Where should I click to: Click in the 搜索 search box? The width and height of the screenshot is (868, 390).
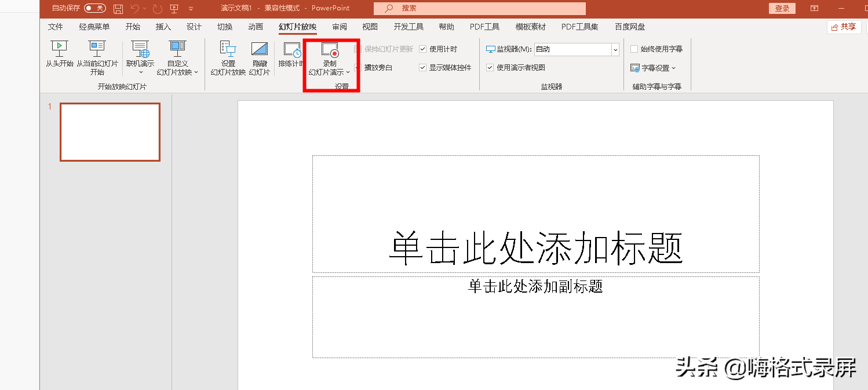pyautogui.click(x=480, y=8)
